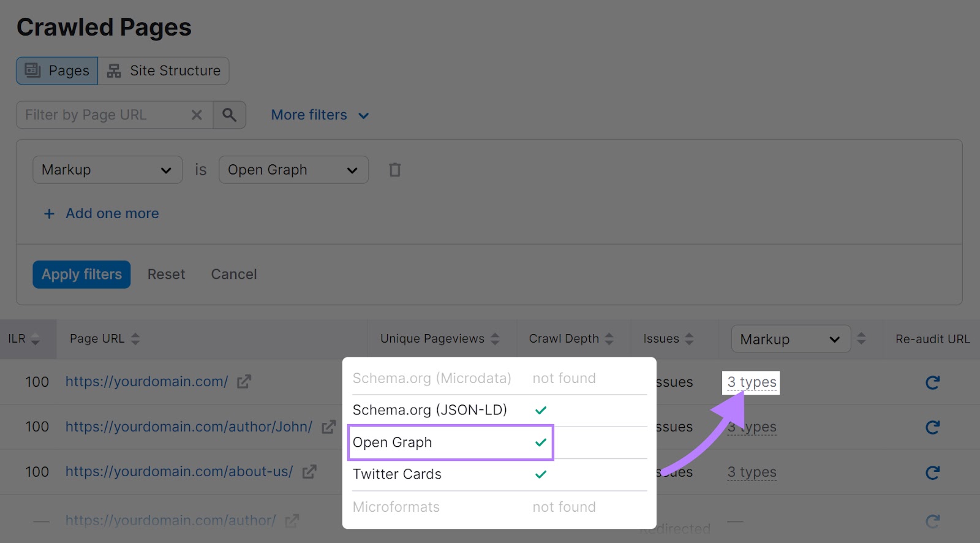The height and width of the screenshot is (543, 980).
Task: Click the search magnifier icon
Action: click(x=230, y=115)
